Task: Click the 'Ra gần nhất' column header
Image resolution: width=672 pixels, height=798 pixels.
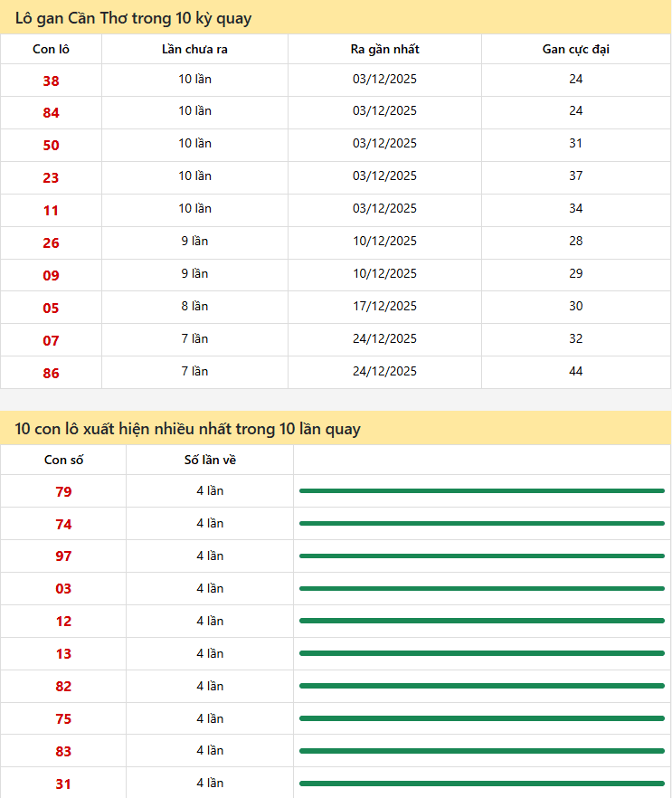Action: (x=384, y=49)
